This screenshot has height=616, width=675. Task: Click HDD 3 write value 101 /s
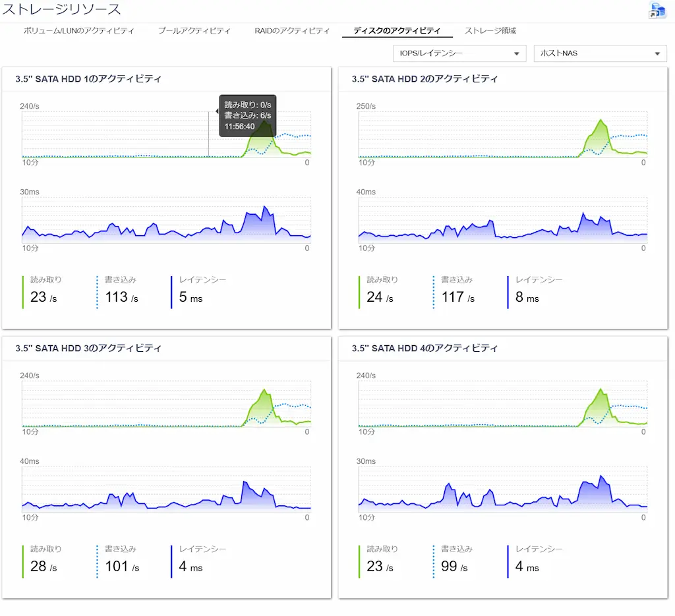[x=122, y=566]
